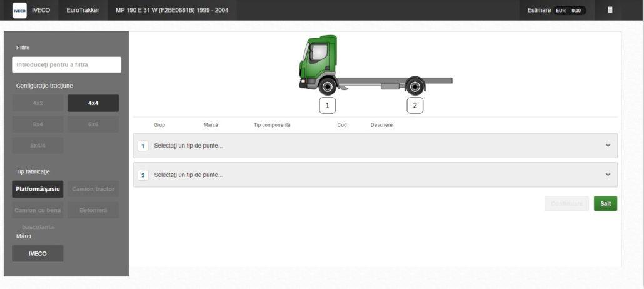The height and width of the screenshot is (289, 644).
Task: Select Platformă/șasiu fabrication type
Action: tap(38, 189)
